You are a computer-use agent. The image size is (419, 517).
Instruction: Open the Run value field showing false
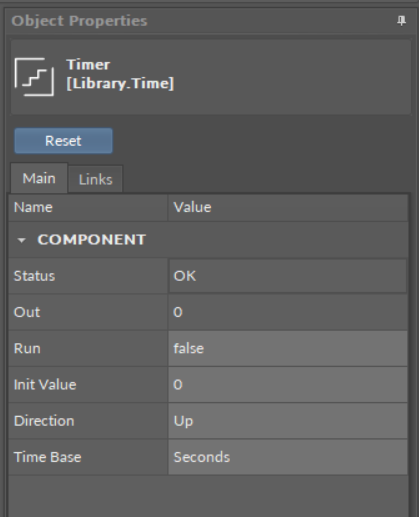[x=288, y=349]
